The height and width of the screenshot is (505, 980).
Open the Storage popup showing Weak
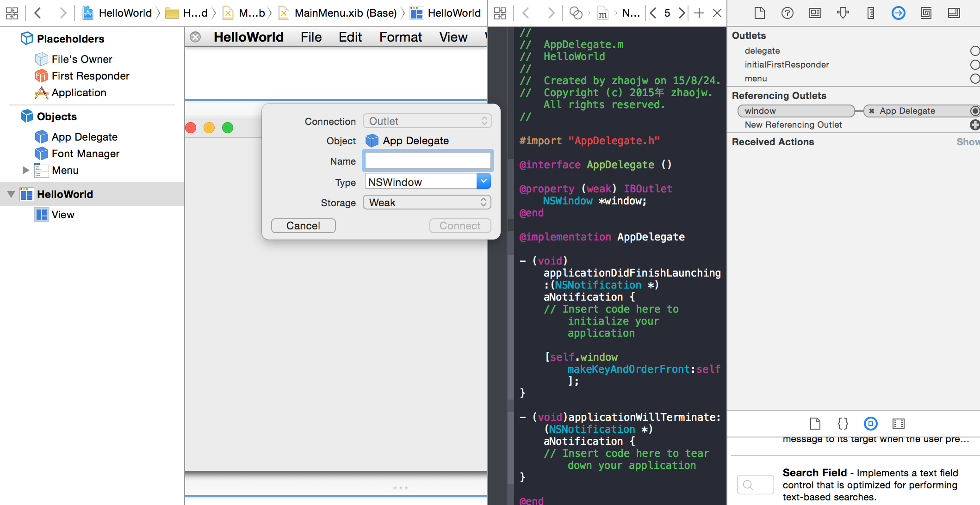(427, 203)
